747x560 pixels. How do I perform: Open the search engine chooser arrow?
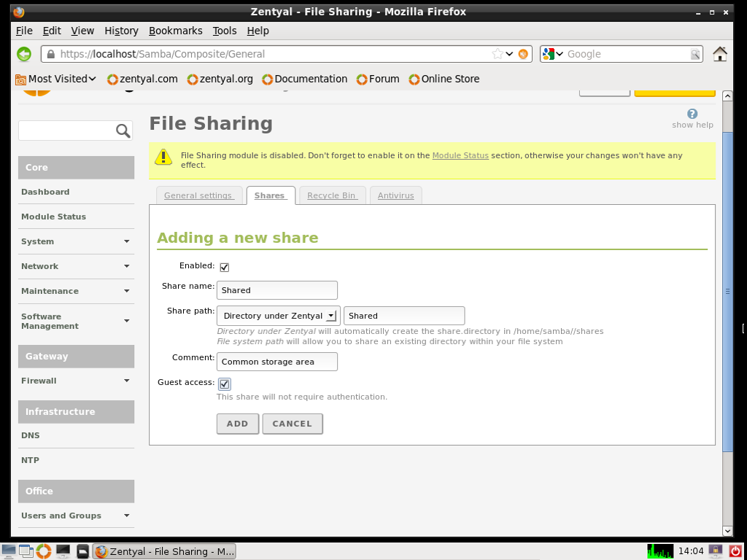click(560, 54)
